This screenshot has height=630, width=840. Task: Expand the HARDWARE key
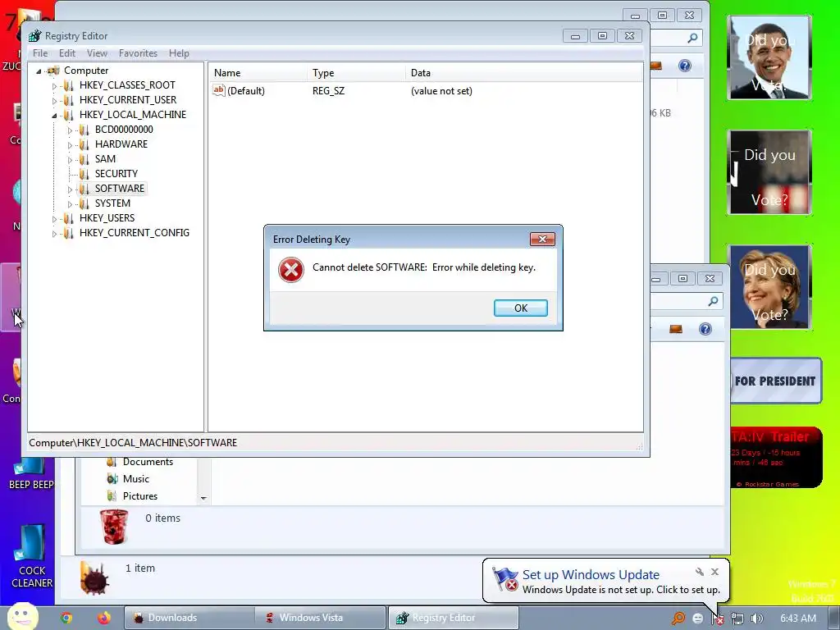[x=70, y=144]
